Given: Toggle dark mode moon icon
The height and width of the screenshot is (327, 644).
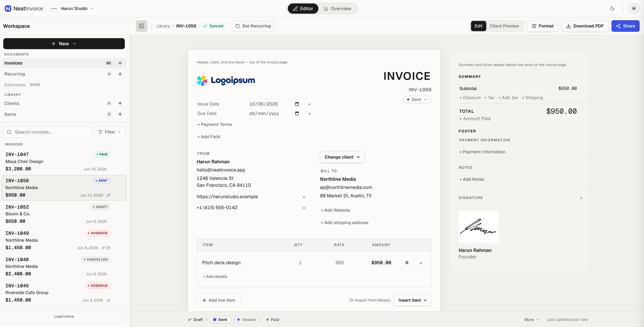Looking at the screenshot, I should click(x=612, y=8).
